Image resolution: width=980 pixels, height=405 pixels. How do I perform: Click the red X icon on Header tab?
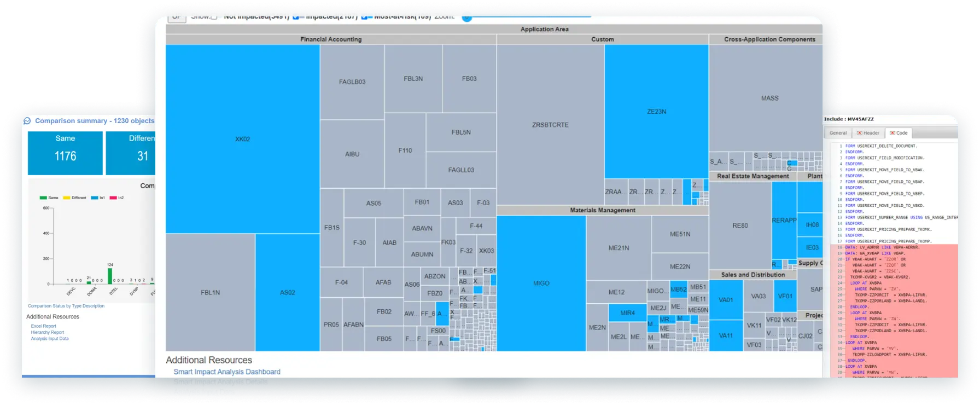[859, 133]
